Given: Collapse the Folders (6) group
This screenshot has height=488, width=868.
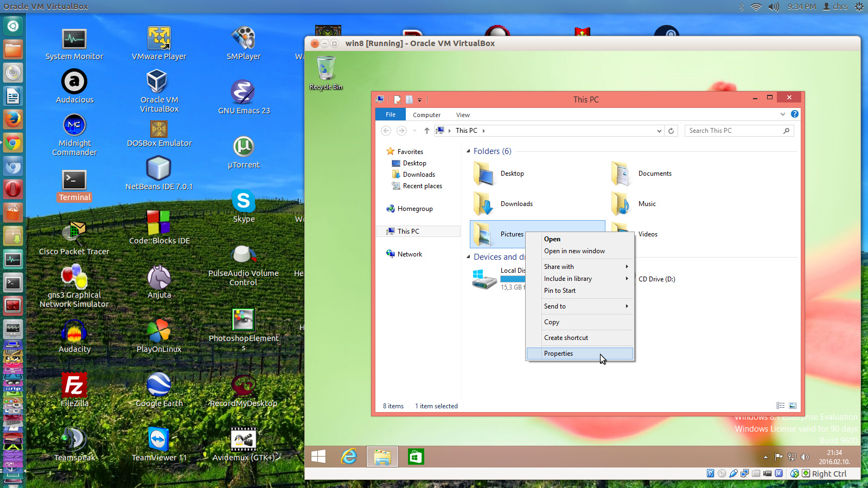Looking at the screenshot, I should [x=468, y=151].
